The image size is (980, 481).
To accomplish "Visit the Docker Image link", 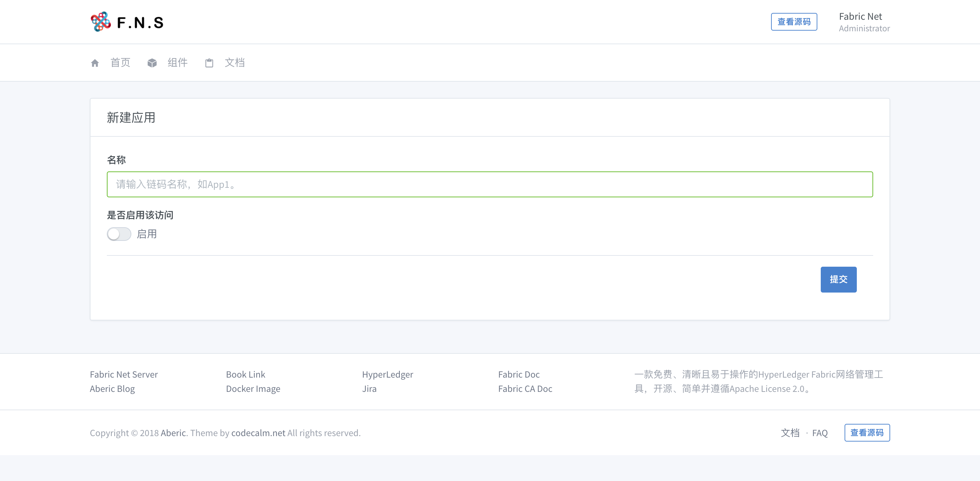I will point(253,388).
